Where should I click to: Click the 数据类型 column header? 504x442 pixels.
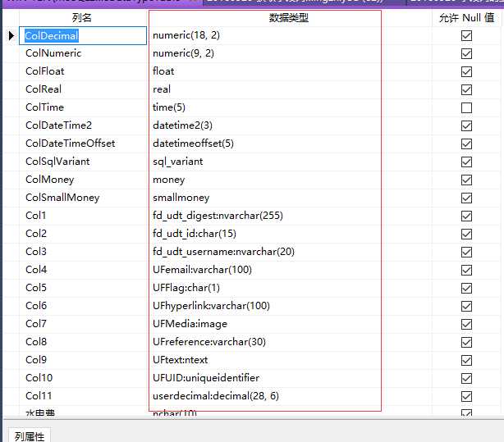pyautogui.click(x=289, y=18)
